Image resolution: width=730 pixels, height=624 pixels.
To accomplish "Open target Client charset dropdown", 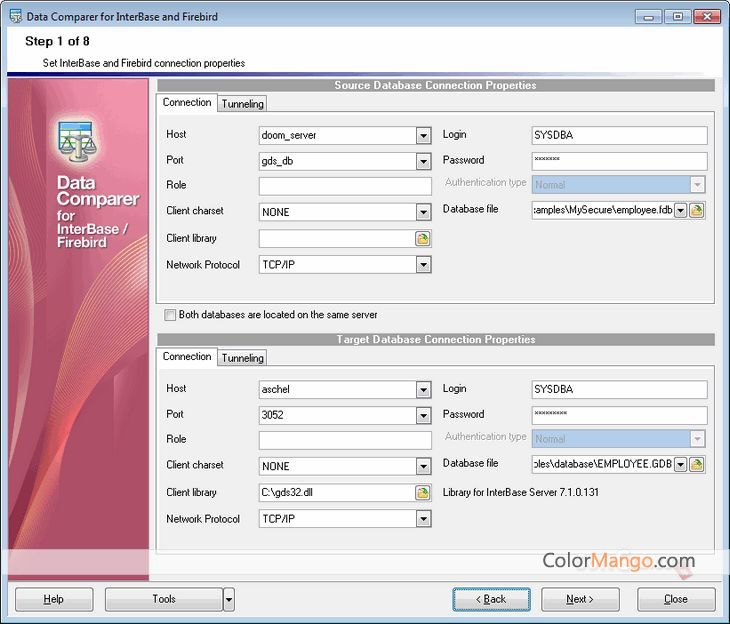I will tap(423, 466).
